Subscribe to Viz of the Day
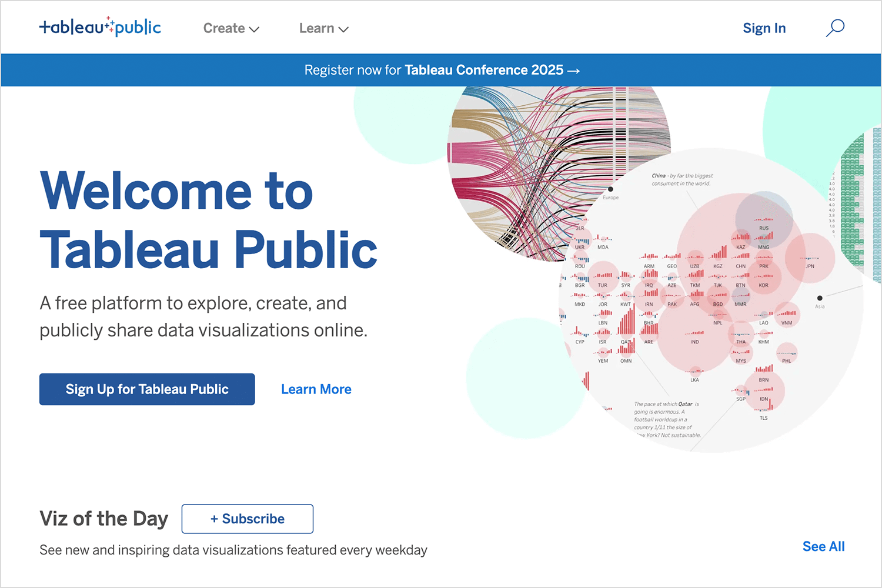The width and height of the screenshot is (882, 588). 248,519
